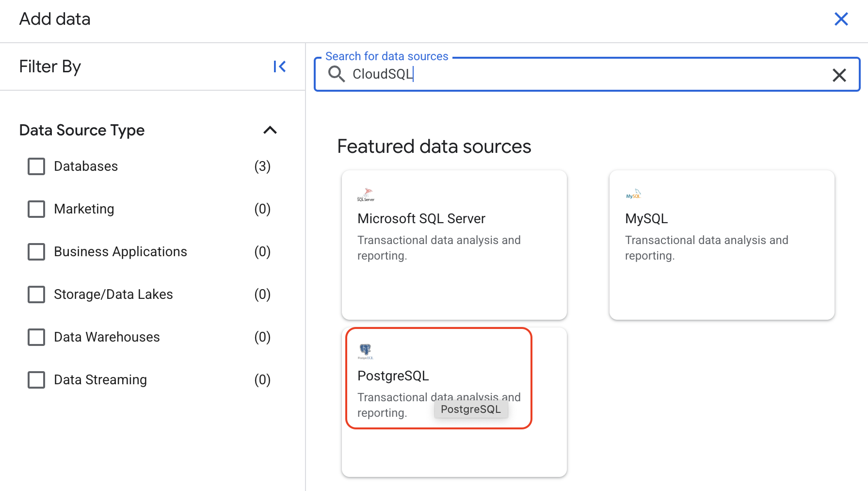Check the Data Warehouses checkbox
The width and height of the screenshot is (868, 491).
coord(36,337)
